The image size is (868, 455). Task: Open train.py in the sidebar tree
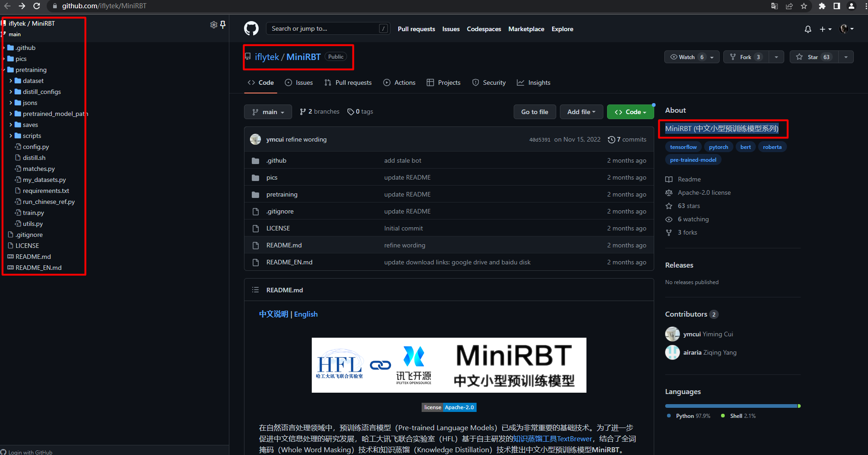33,213
